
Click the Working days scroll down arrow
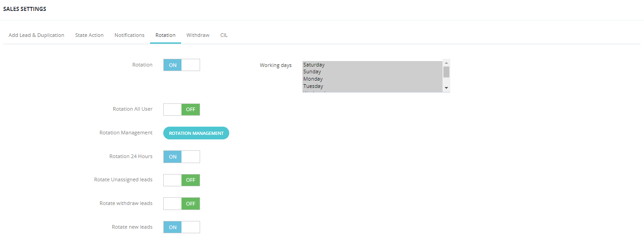(446, 87)
